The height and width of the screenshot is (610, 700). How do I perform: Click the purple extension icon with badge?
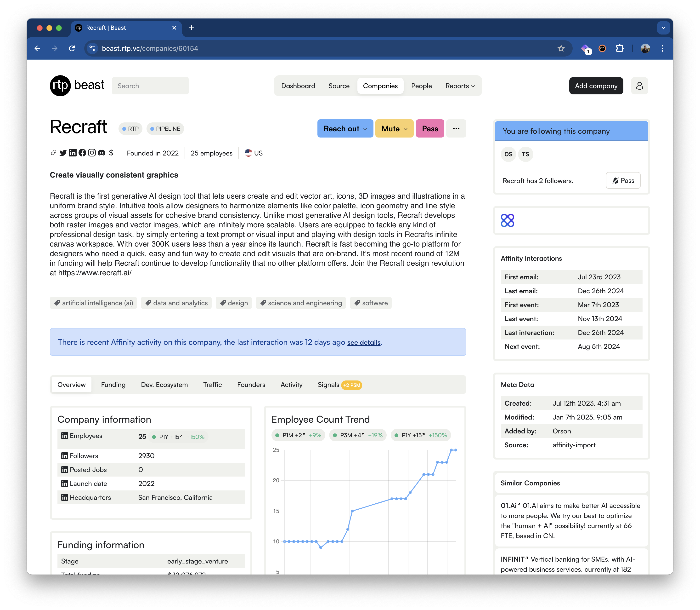point(586,49)
